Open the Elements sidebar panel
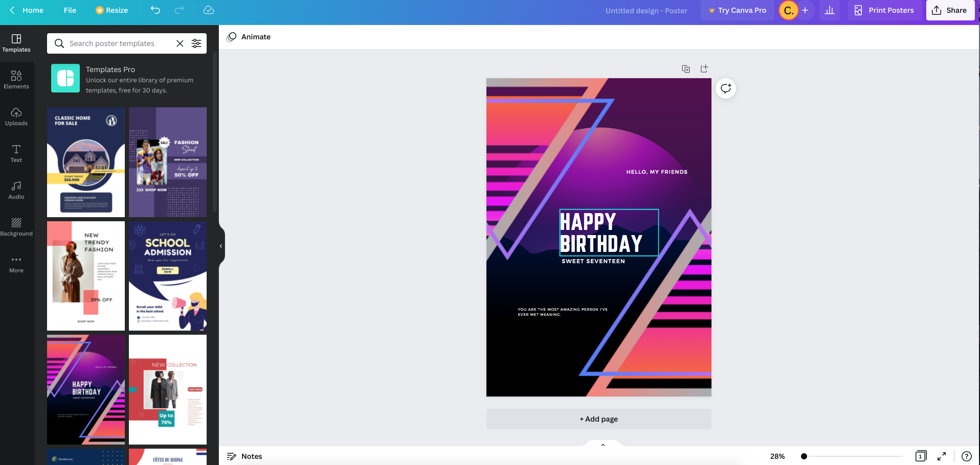Image resolution: width=980 pixels, height=465 pixels. coord(16,80)
